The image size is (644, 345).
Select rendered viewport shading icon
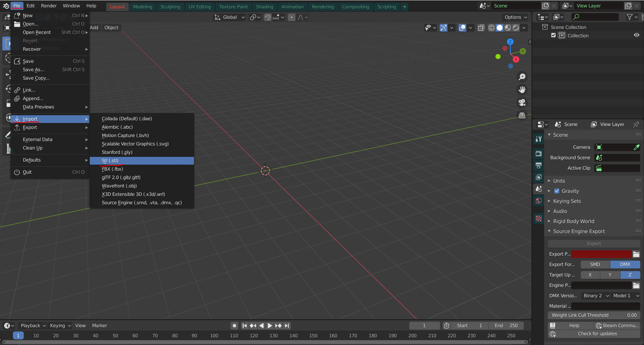pyautogui.click(x=516, y=28)
